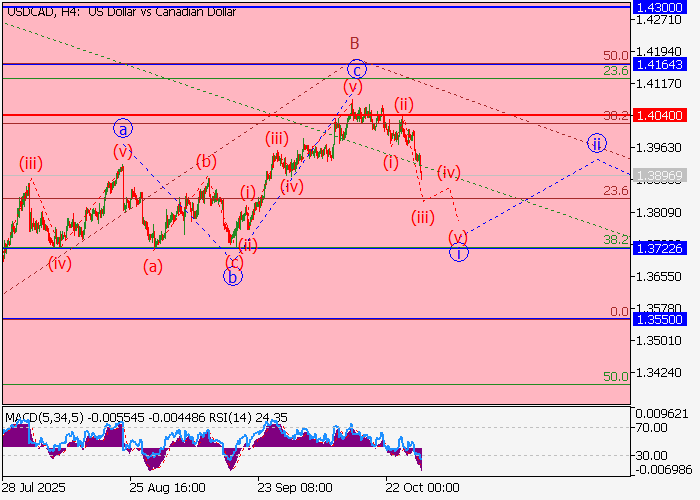Image resolution: width=700 pixels, height=500 pixels.
Task: Click the 1.43000 blue price level tag
Action: (663, 6)
